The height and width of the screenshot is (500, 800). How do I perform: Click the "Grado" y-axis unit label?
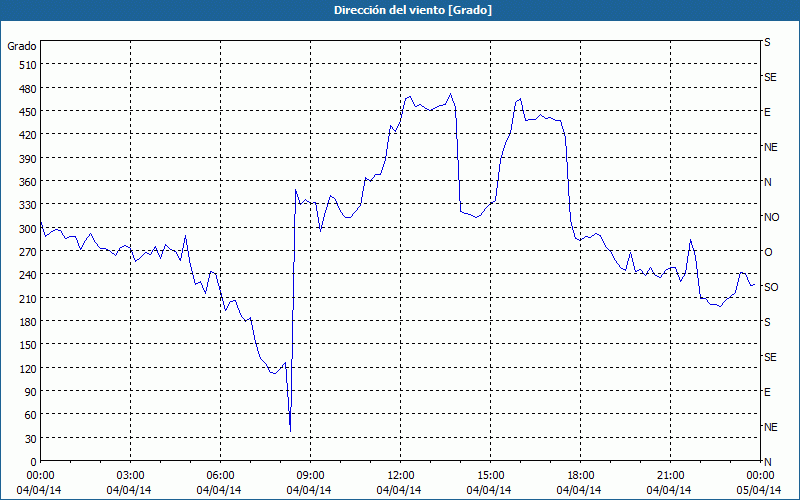(22, 46)
